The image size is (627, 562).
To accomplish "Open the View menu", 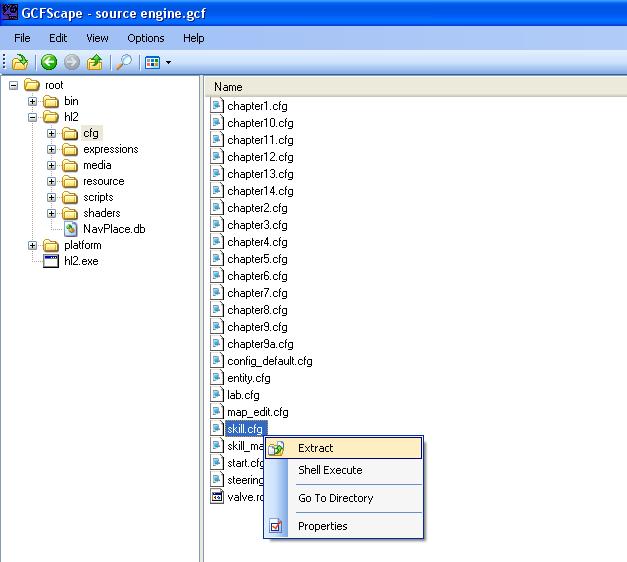I will 97,38.
